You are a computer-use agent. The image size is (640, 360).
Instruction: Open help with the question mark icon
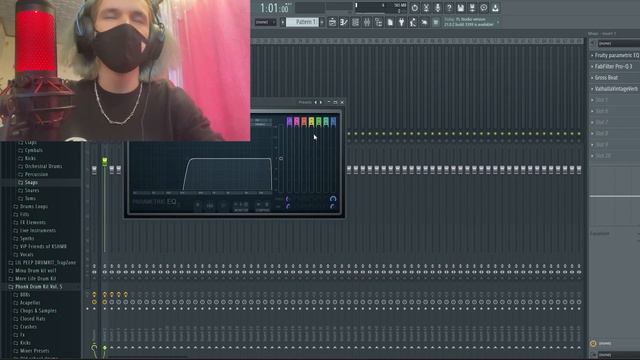tap(449, 8)
